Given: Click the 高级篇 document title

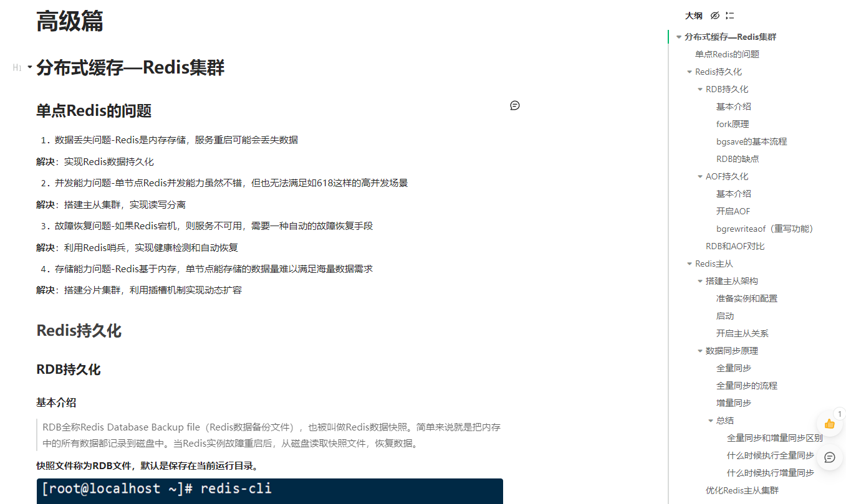Looking at the screenshot, I should point(70,21).
